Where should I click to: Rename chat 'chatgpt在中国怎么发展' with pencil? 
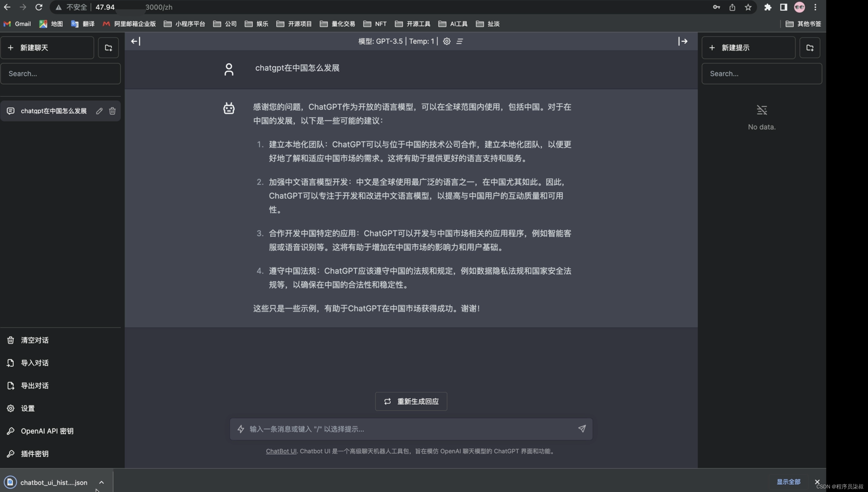tap(99, 111)
